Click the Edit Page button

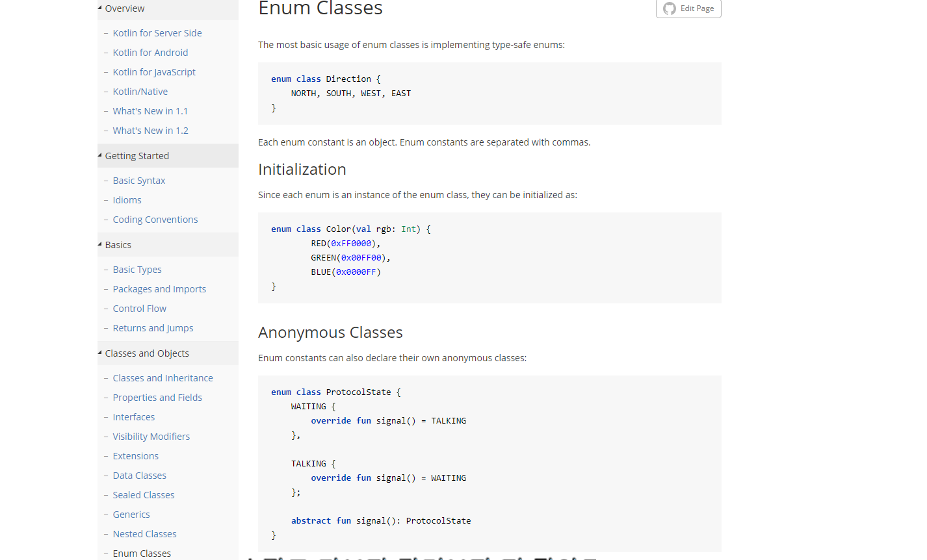688,8
